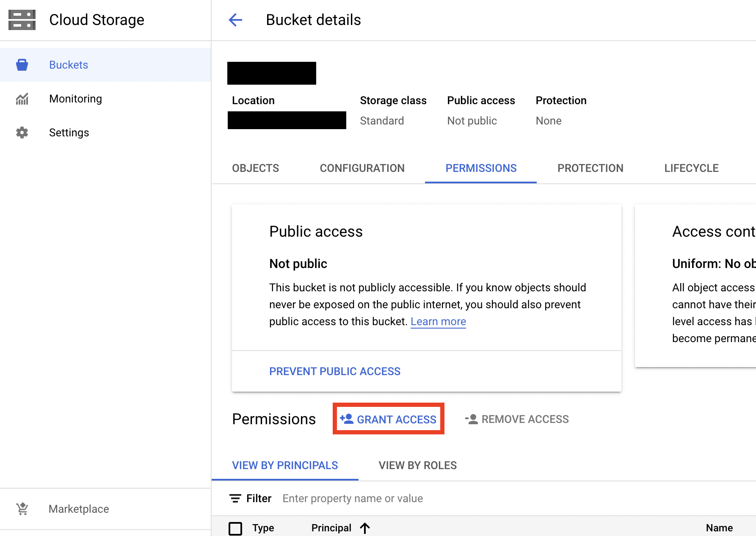This screenshot has width=756, height=536.
Task: Click the remove-person icon in Remove Access
Action: 471,419
